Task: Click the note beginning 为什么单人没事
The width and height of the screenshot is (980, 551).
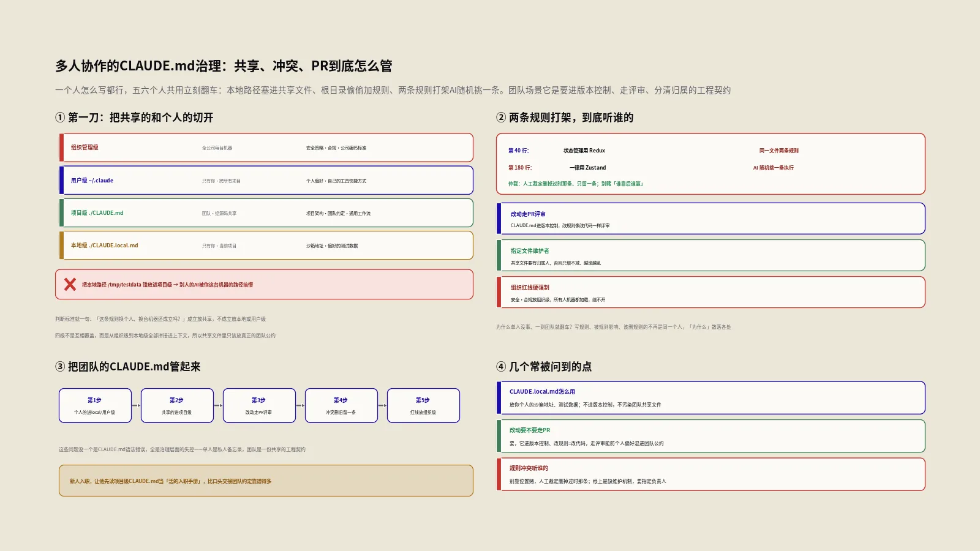Action: tap(614, 327)
